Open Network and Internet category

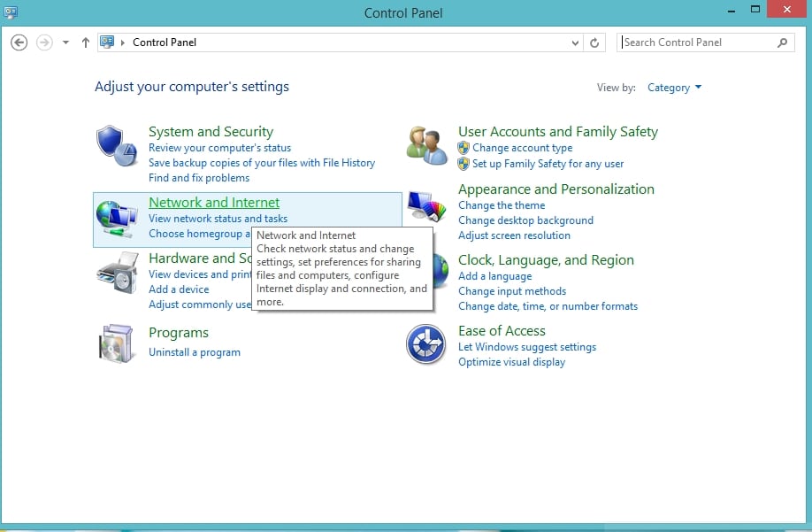tap(214, 202)
